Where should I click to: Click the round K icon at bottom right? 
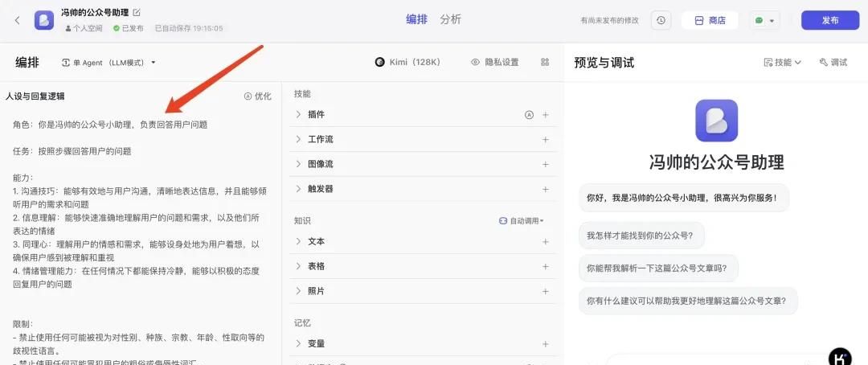click(x=840, y=358)
